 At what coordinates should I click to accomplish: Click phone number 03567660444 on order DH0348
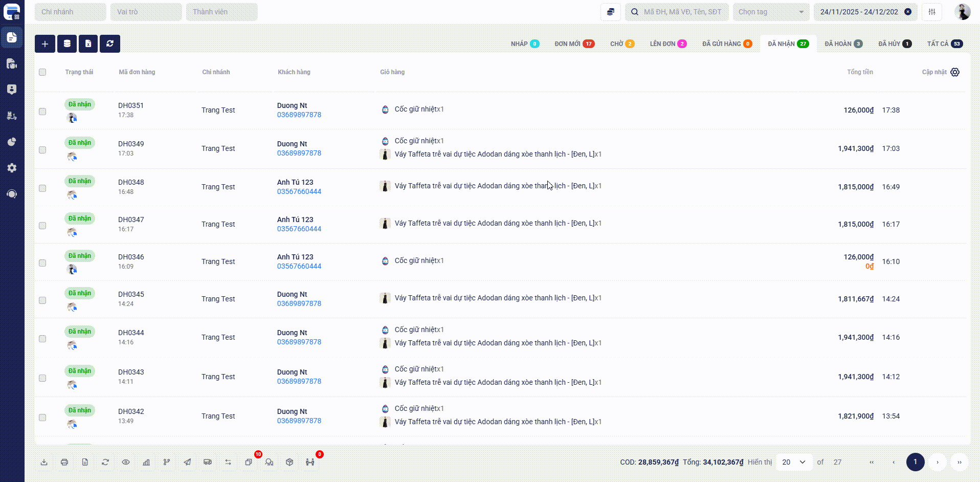tap(299, 191)
